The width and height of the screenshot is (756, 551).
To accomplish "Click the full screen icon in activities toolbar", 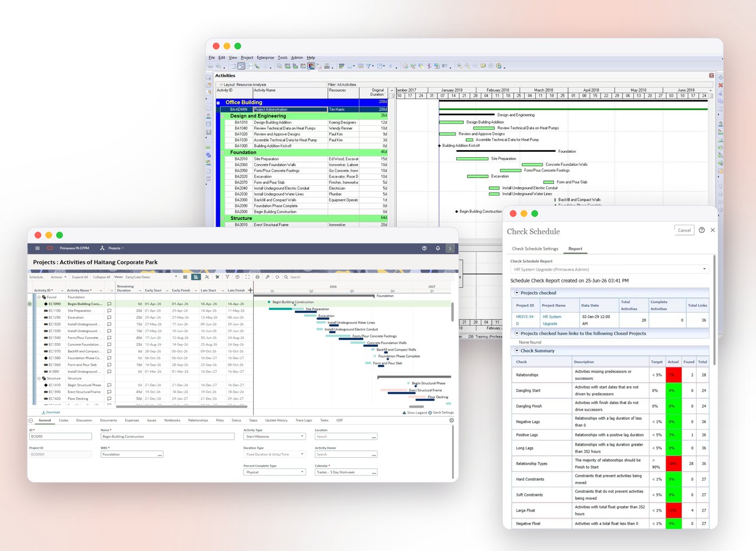I will click(x=247, y=277).
